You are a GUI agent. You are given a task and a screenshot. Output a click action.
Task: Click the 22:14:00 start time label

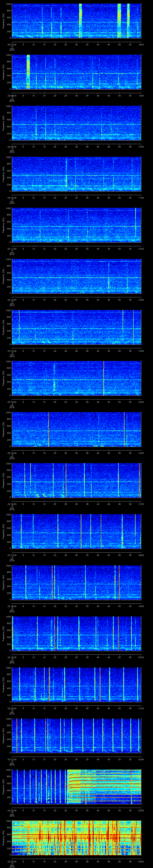(12, 402)
